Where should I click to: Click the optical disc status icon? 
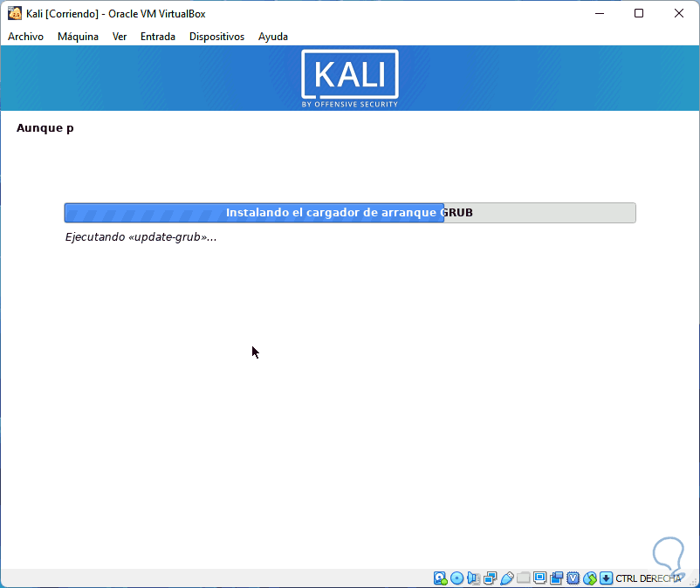tap(456, 578)
